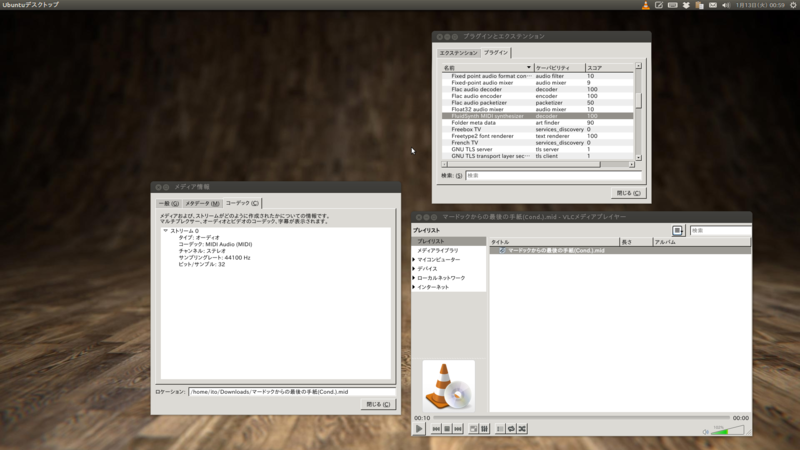Switch to the 一般(G) tab in media info

[168, 204]
